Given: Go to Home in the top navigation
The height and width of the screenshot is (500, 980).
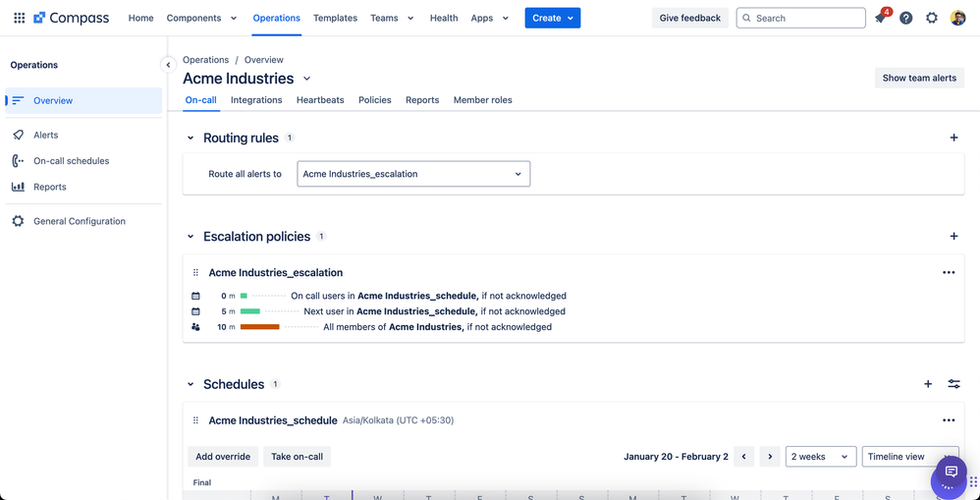Looking at the screenshot, I should coord(140,18).
